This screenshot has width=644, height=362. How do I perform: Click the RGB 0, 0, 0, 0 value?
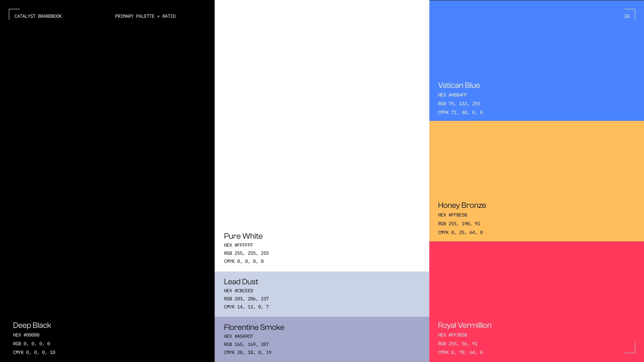[31, 344]
